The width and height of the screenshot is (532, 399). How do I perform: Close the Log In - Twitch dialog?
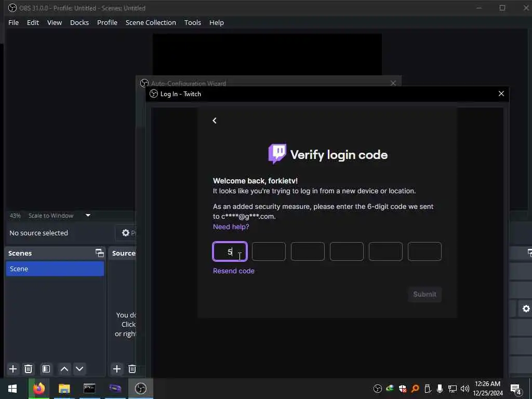click(x=501, y=94)
